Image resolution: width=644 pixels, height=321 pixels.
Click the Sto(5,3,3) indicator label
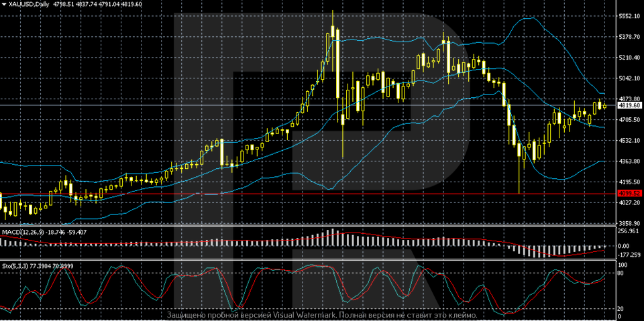[19, 265]
